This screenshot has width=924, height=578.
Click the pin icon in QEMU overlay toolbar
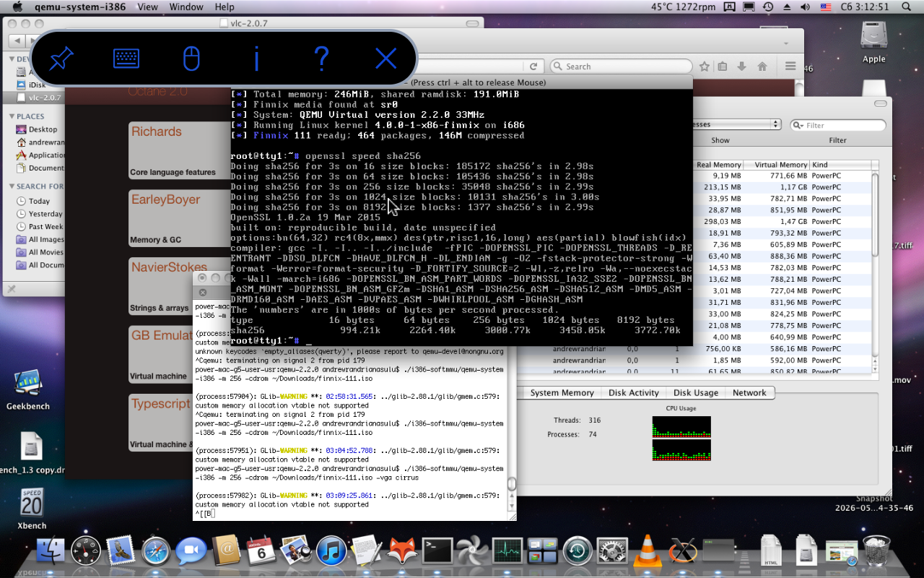pos(62,58)
